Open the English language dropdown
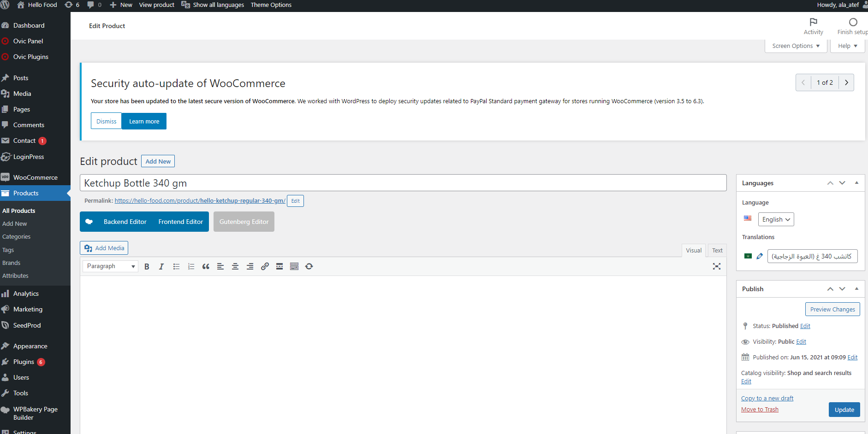 tap(776, 219)
